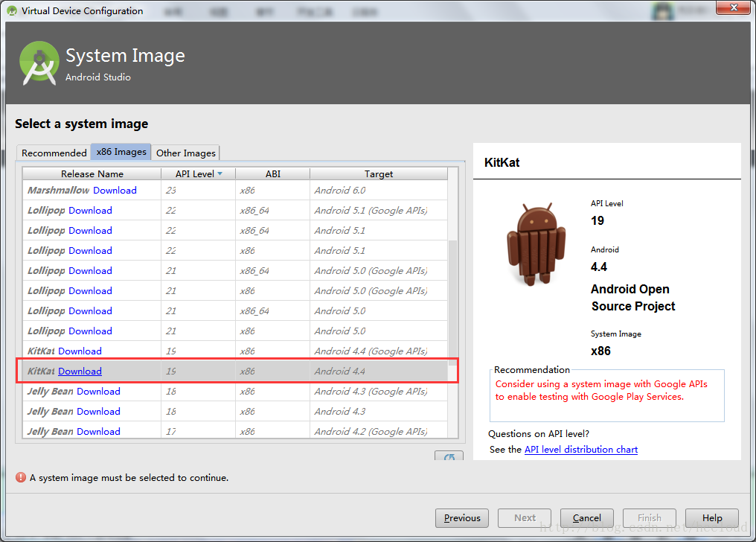Download Lollipop Android 5.1 (Google APIs) x86_64 image
The width and height of the screenshot is (756, 542).
(90, 211)
